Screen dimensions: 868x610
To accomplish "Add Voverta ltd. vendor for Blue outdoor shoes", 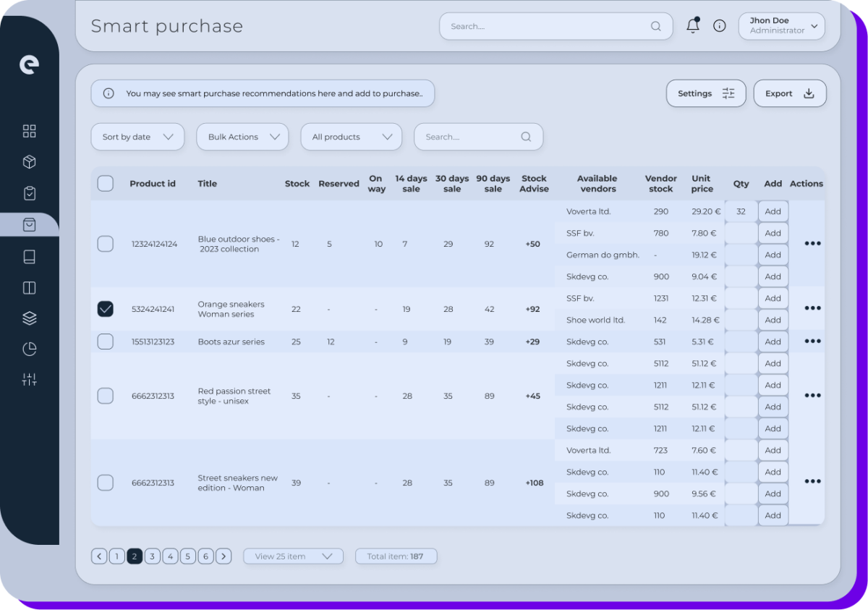I will (773, 211).
